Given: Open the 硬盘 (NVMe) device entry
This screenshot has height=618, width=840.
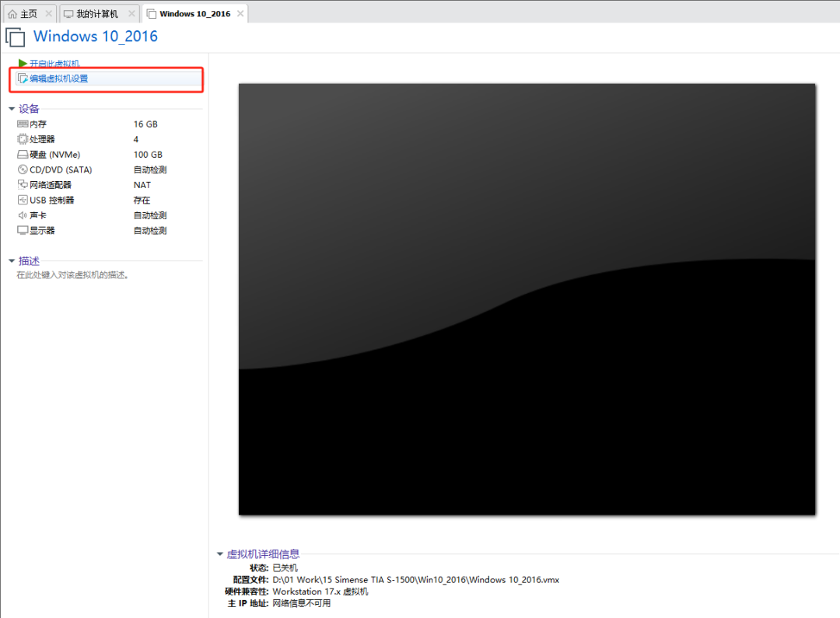Looking at the screenshot, I should 54,154.
